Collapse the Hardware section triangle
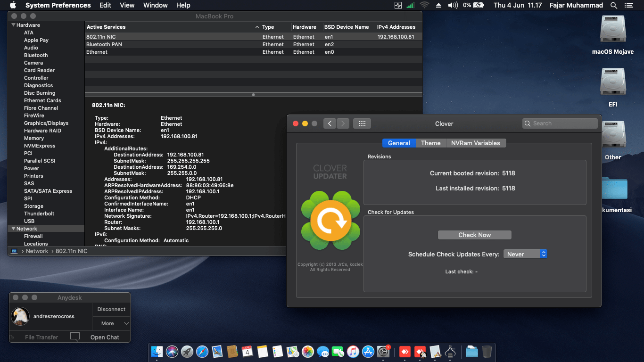This screenshot has height=362, width=644. pos(13,25)
